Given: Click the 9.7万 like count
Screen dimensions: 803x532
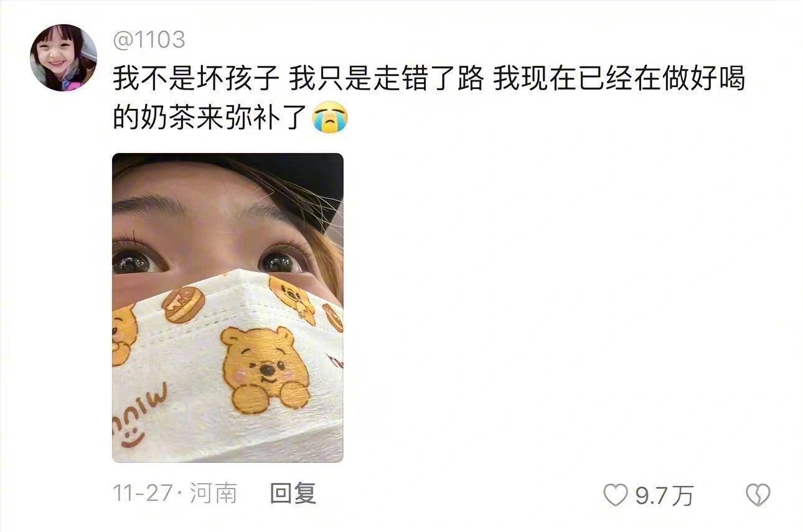Looking at the screenshot, I should 664,496.
